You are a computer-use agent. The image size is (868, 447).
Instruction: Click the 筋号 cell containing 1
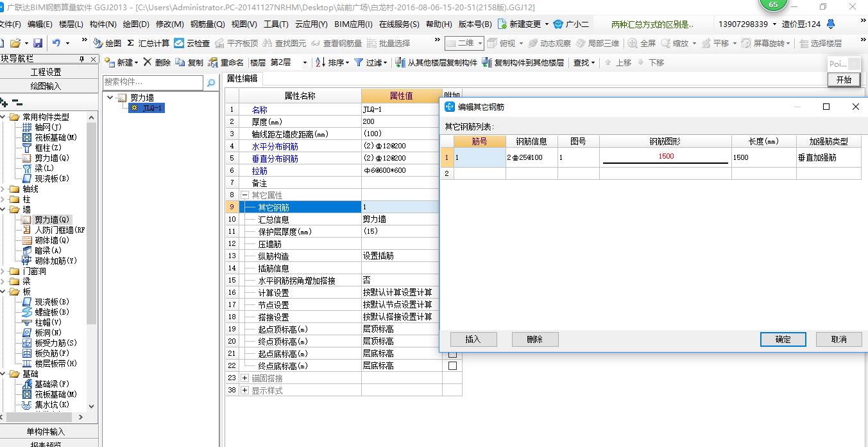[x=479, y=157]
